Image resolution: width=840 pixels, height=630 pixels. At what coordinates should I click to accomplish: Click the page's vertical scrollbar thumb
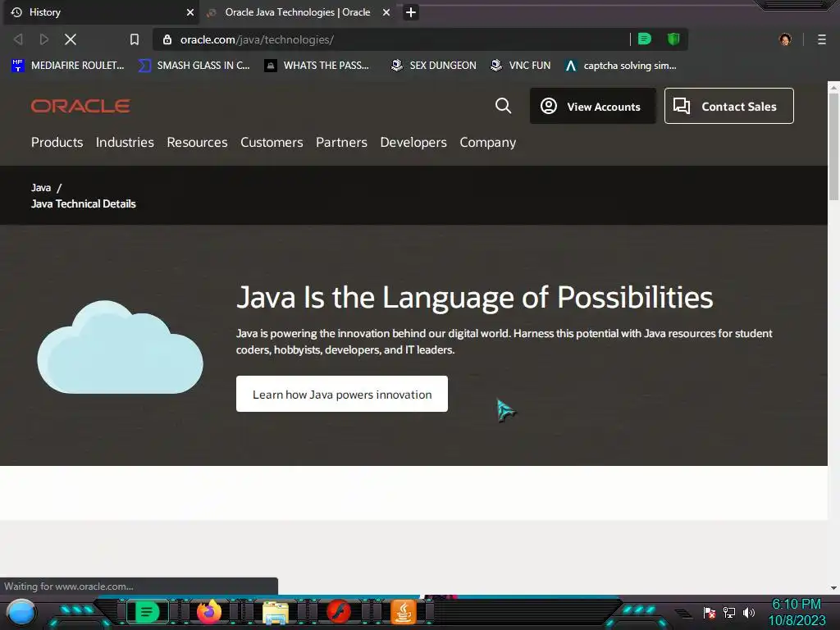(833, 146)
